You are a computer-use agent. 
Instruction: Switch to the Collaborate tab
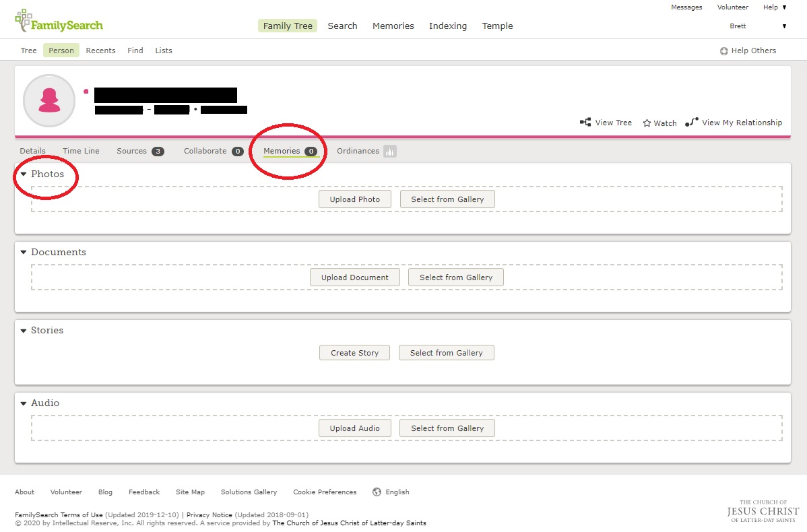tap(214, 151)
